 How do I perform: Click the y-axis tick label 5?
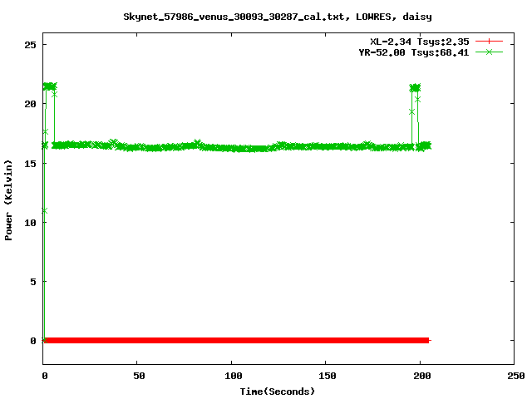click(x=33, y=282)
